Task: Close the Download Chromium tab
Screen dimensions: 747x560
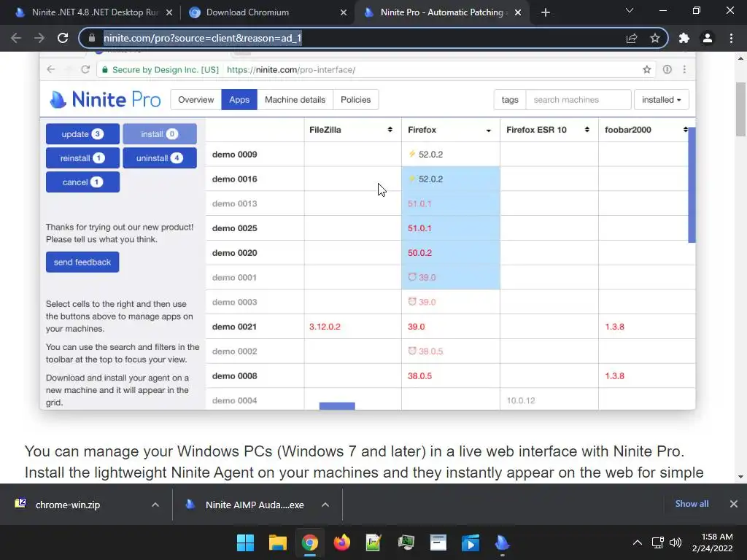Action: (x=344, y=12)
